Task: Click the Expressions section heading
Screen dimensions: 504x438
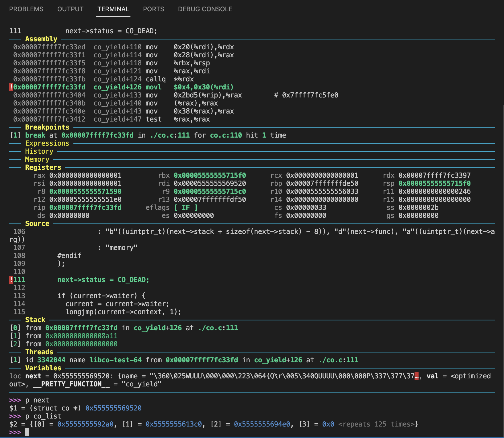Action: 47,143
